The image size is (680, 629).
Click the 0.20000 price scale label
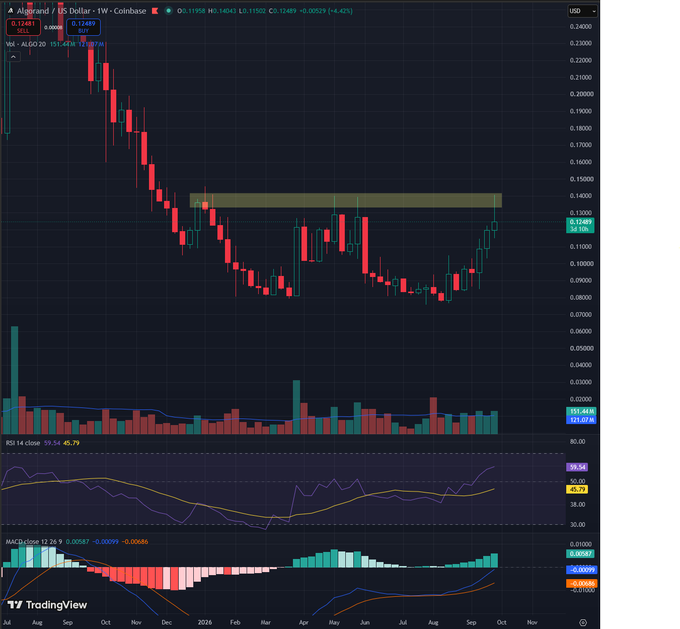point(581,94)
